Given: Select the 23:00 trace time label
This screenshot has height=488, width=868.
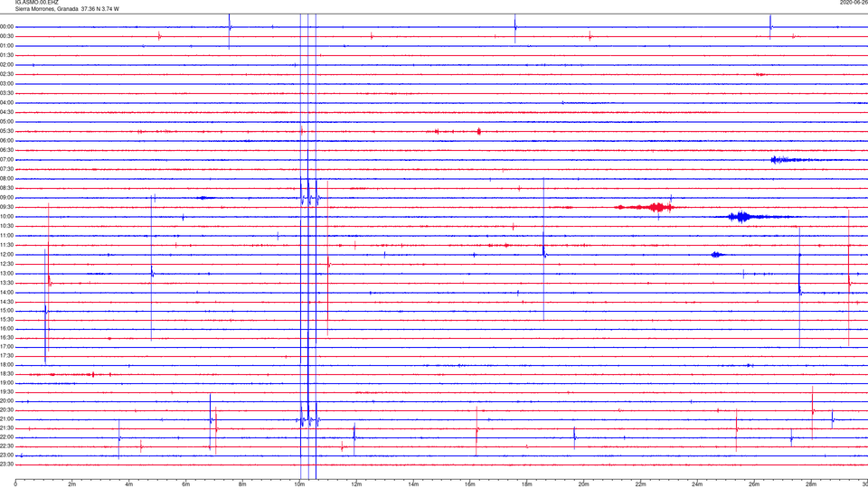Looking at the screenshot, I should pyautogui.click(x=7, y=455).
